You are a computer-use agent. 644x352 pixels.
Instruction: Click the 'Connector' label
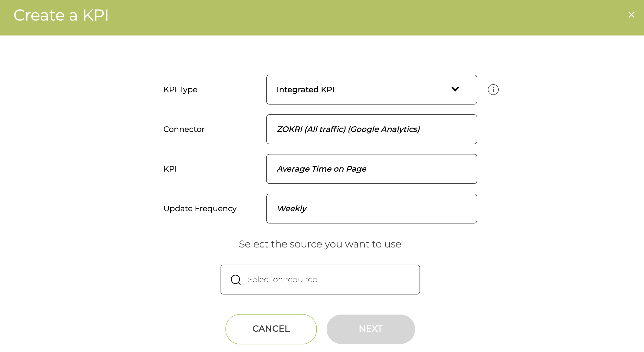coord(184,129)
